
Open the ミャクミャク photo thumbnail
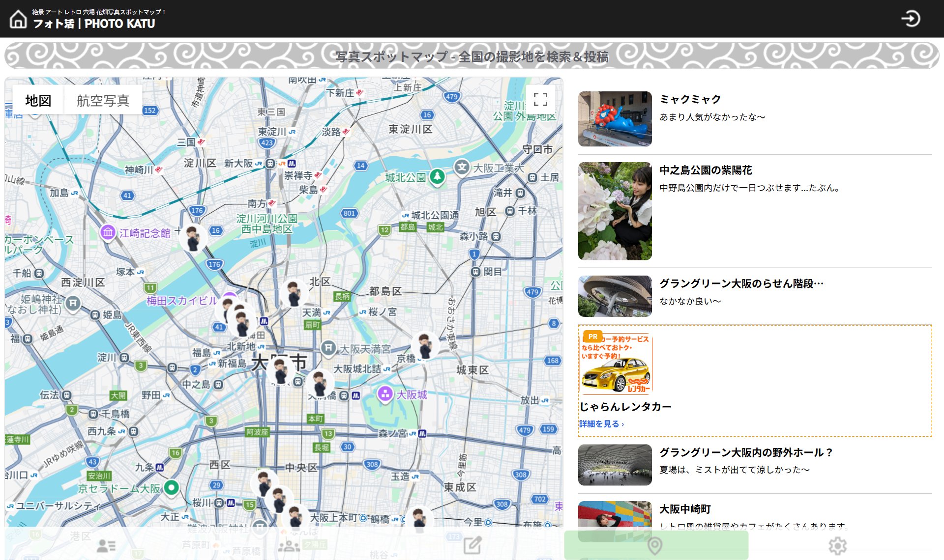[x=615, y=119]
